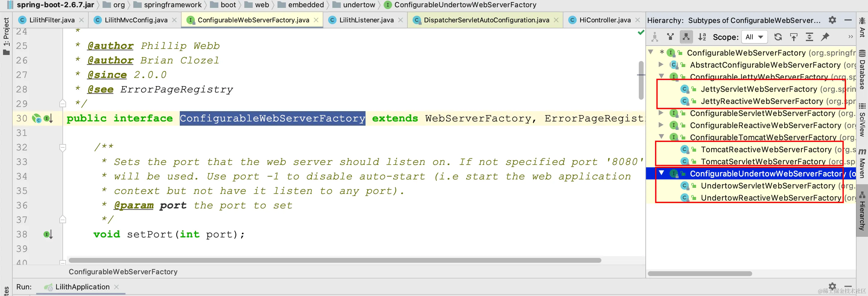Screen dimensions: 868x296
Task: Close the HiController.java tab
Action: coord(638,20)
